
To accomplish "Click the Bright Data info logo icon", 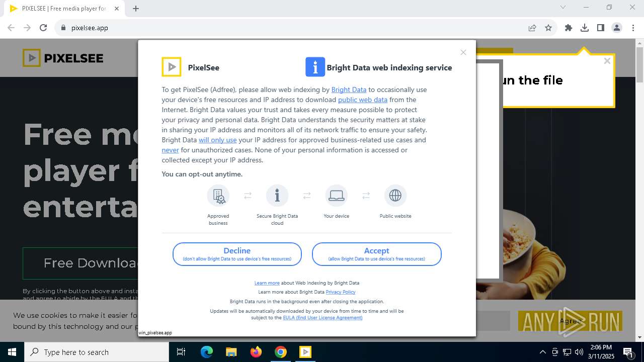I will coord(315,67).
